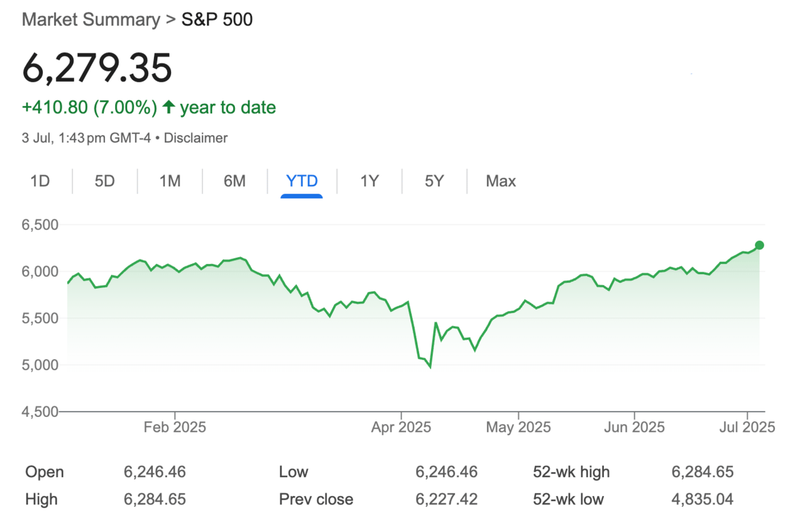Click the S&P 500 breadcrumb title

(217, 19)
